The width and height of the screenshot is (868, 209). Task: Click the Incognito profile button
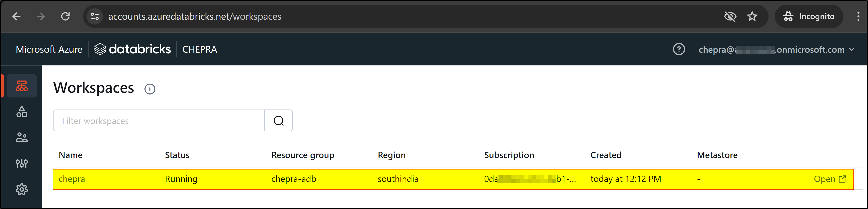tap(809, 16)
